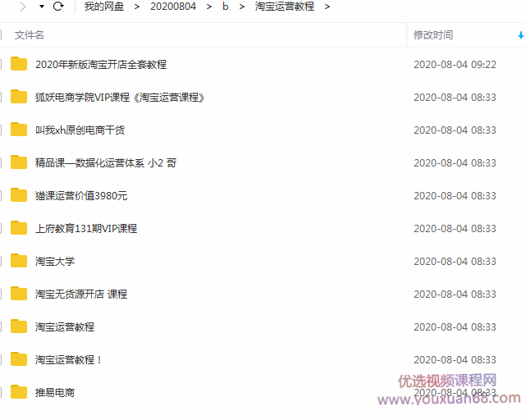Open 上府教育131期VIP课程 folder icon

[19, 228]
